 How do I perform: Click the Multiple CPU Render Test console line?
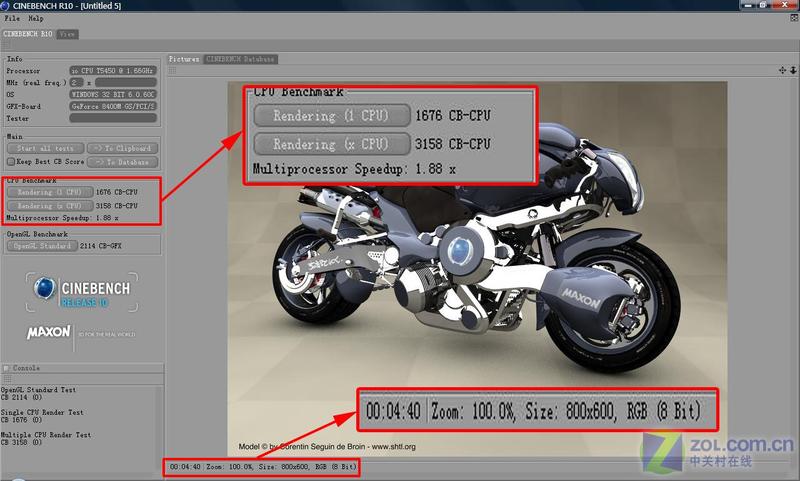(46, 435)
